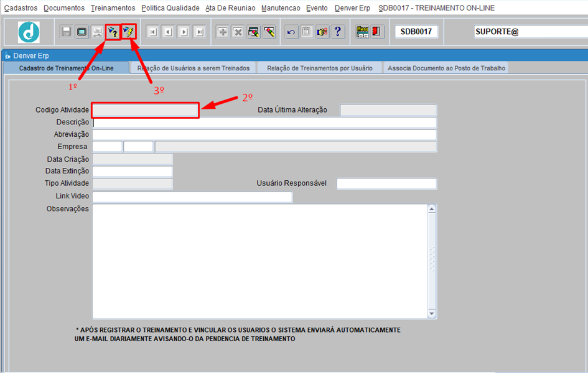The image size is (588, 373).
Task: Open the Ata De Reuniao menu
Action: (x=230, y=8)
